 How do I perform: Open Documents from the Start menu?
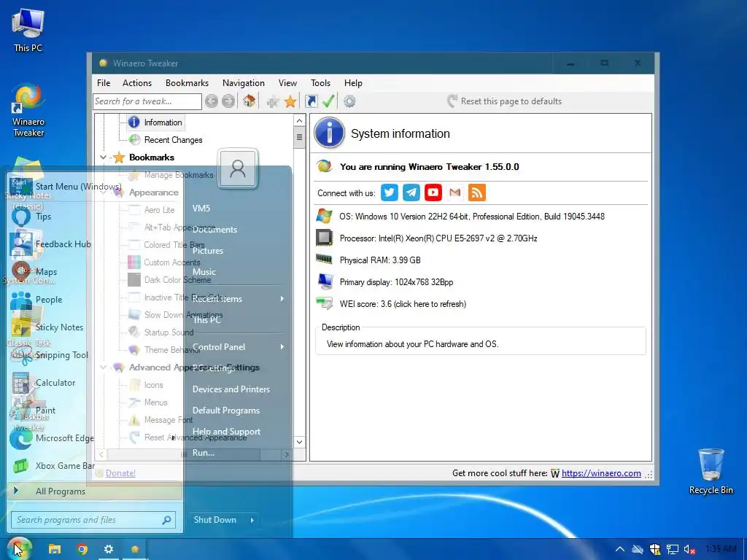pyautogui.click(x=214, y=230)
